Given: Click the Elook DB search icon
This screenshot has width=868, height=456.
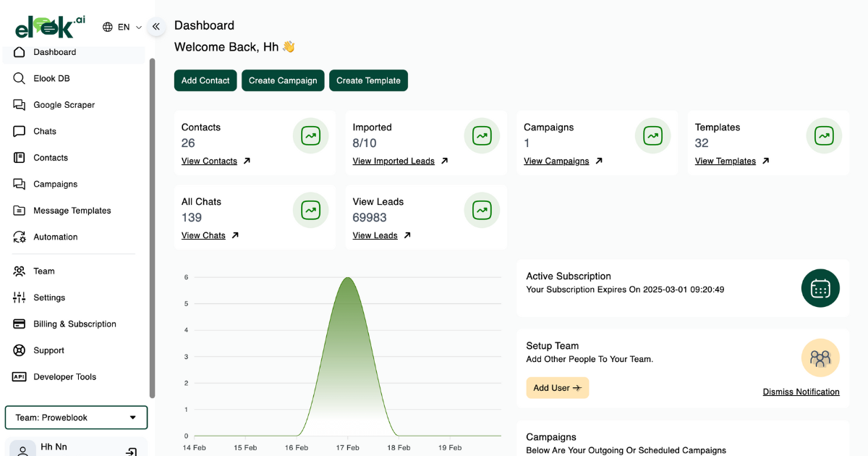Looking at the screenshot, I should coord(20,78).
